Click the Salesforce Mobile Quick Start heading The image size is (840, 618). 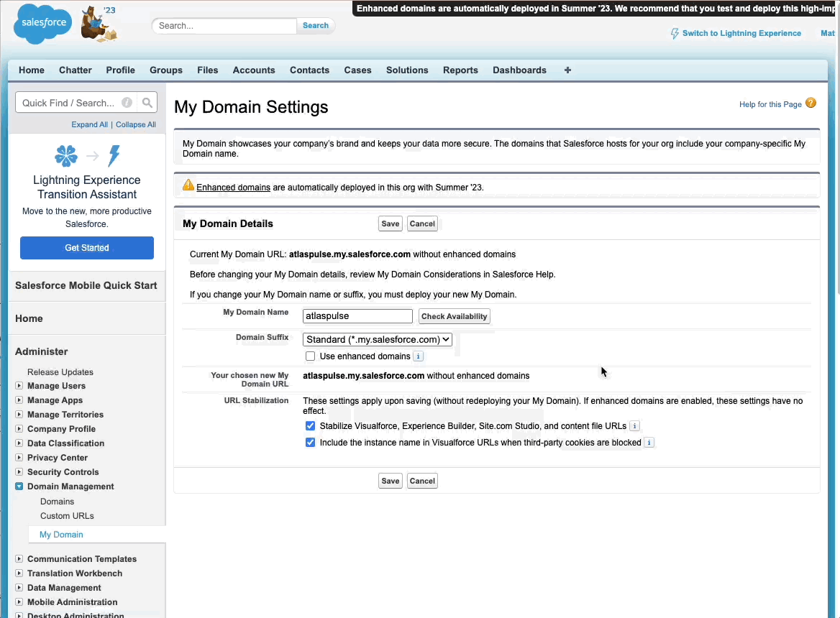pos(86,286)
